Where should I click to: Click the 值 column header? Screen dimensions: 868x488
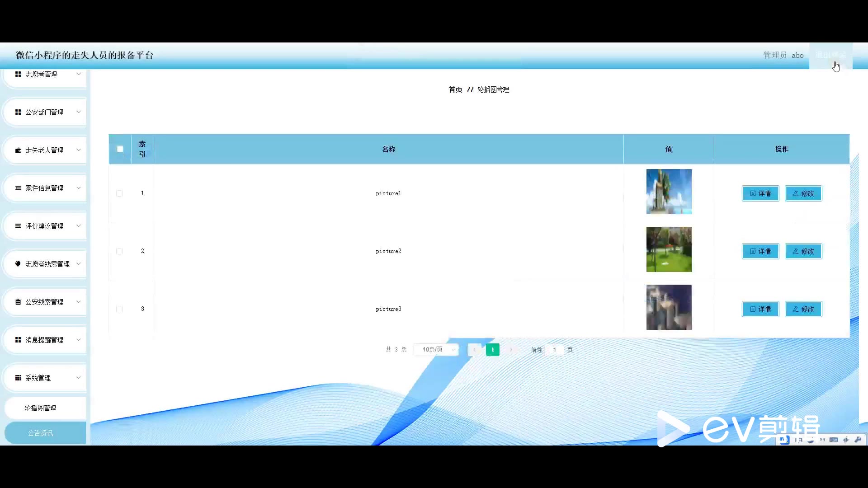click(669, 149)
